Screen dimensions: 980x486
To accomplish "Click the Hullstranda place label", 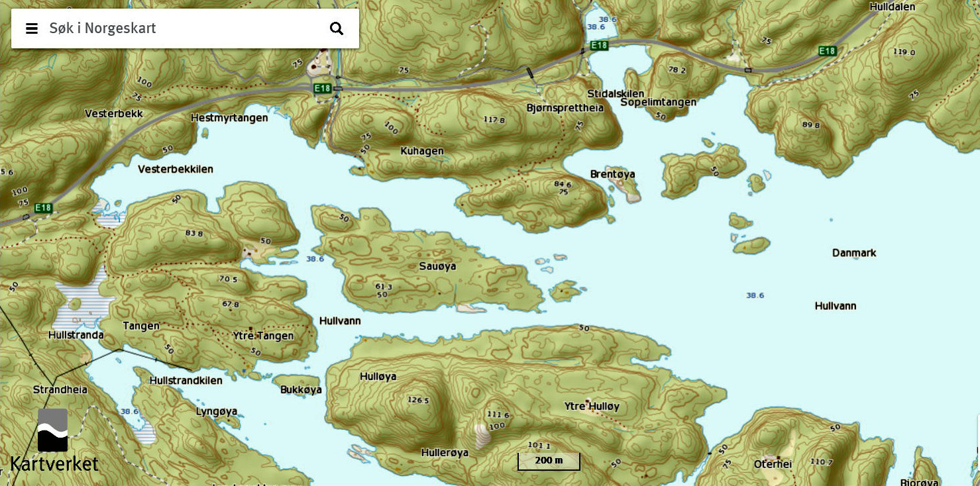I will click(x=76, y=335).
